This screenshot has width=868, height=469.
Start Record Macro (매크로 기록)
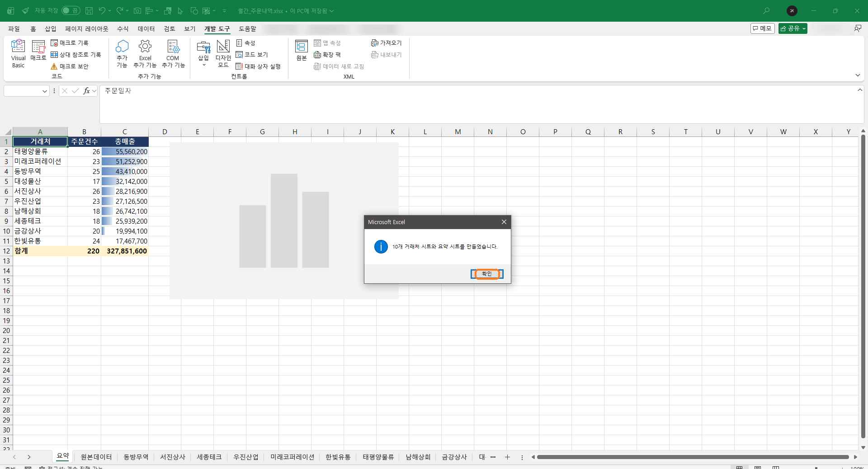[70, 43]
